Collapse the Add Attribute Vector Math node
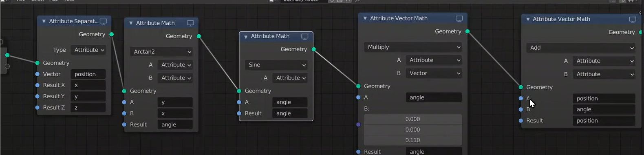The width and height of the screenshot is (644, 155). pyautogui.click(x=528, y=19)
